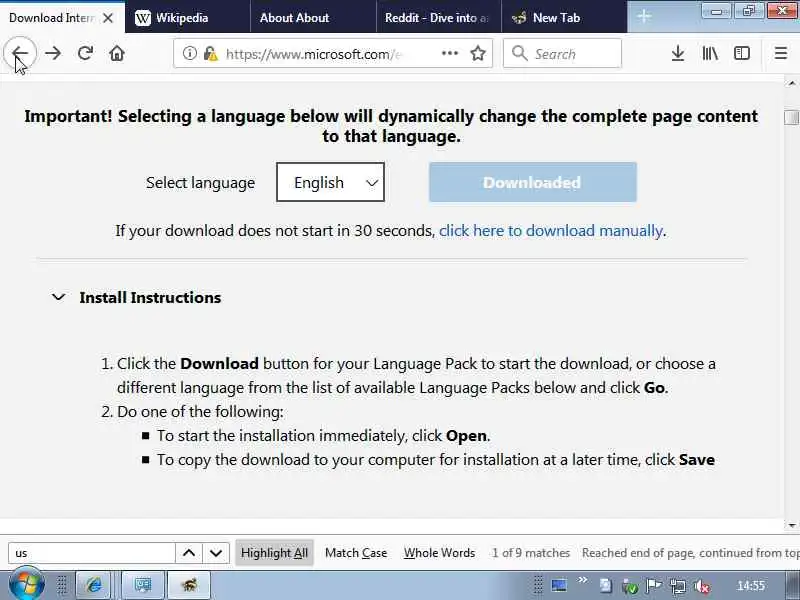Open a new tab with plus

[644, 17]
